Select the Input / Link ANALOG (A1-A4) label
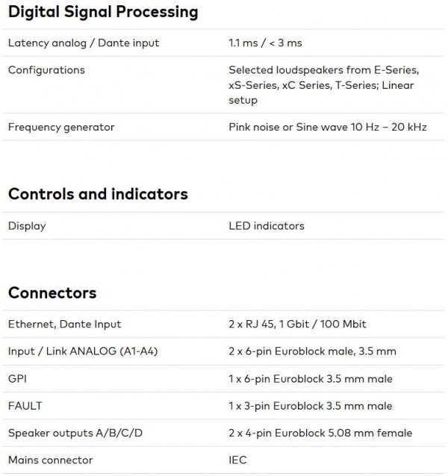448x476 pixels. pos(83,351)
